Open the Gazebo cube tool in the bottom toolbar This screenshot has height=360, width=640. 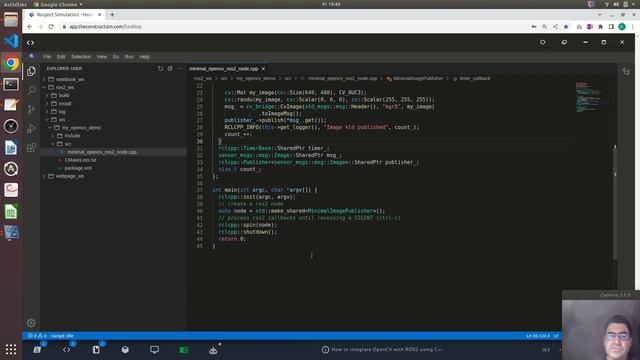125,350
